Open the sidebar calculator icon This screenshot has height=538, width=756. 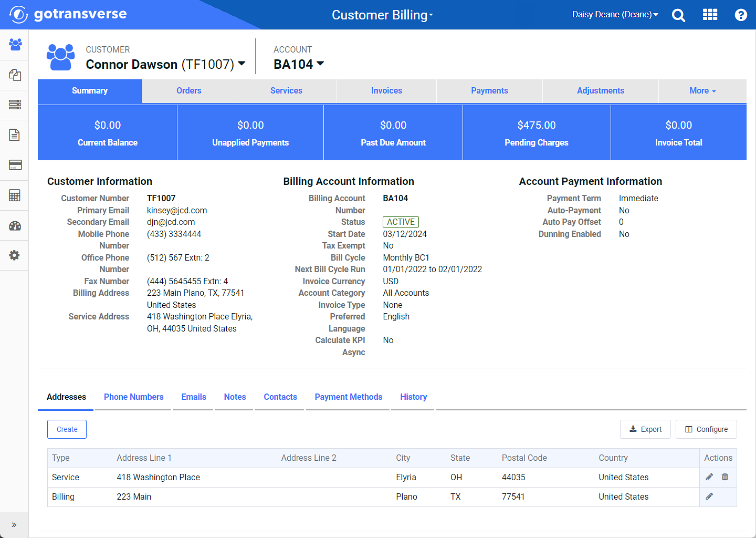[x=15, y=195]
